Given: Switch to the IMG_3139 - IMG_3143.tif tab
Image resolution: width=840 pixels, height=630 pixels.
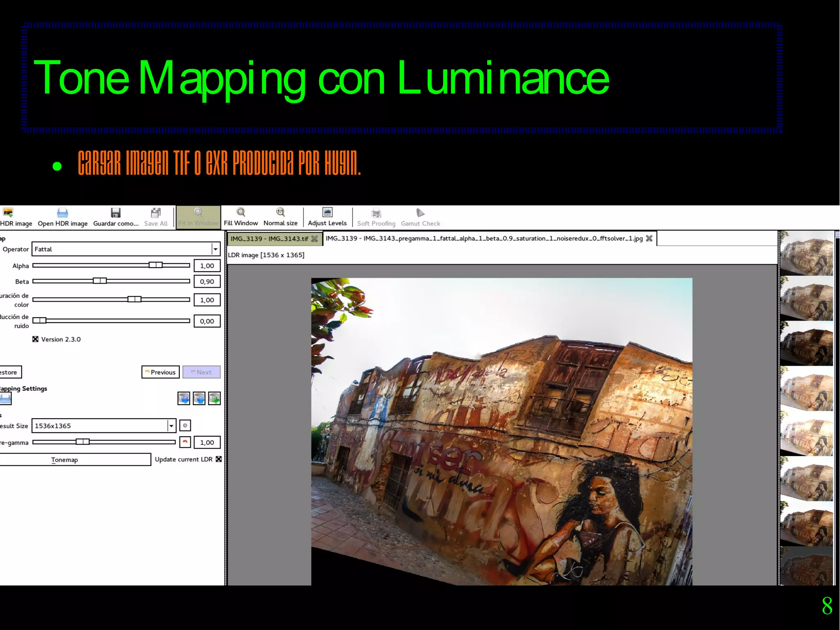Looking at the screenshot, I should [x=269, y=238].
